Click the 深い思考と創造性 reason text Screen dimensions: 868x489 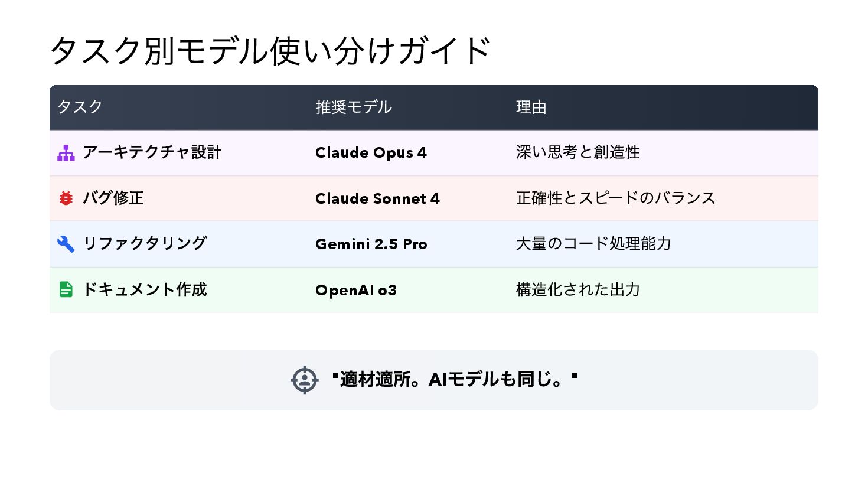pyautogui.click(x=577, y=152)
